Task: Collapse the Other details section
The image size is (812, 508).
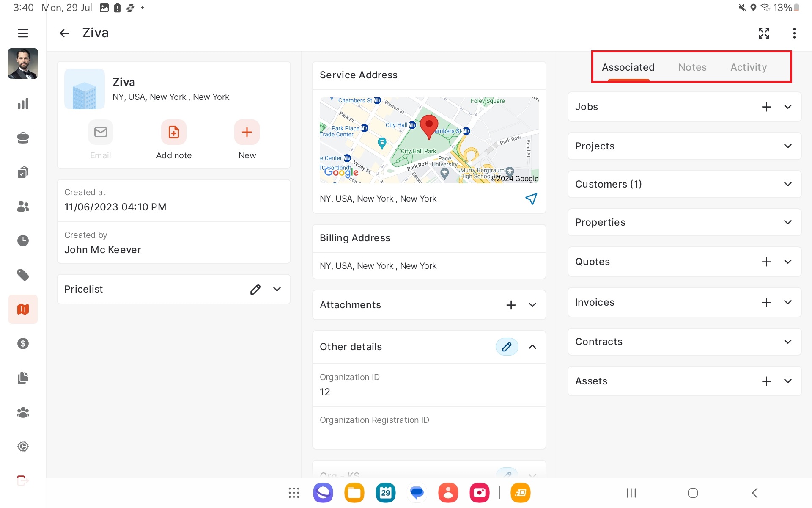Action: coord(532,347)
